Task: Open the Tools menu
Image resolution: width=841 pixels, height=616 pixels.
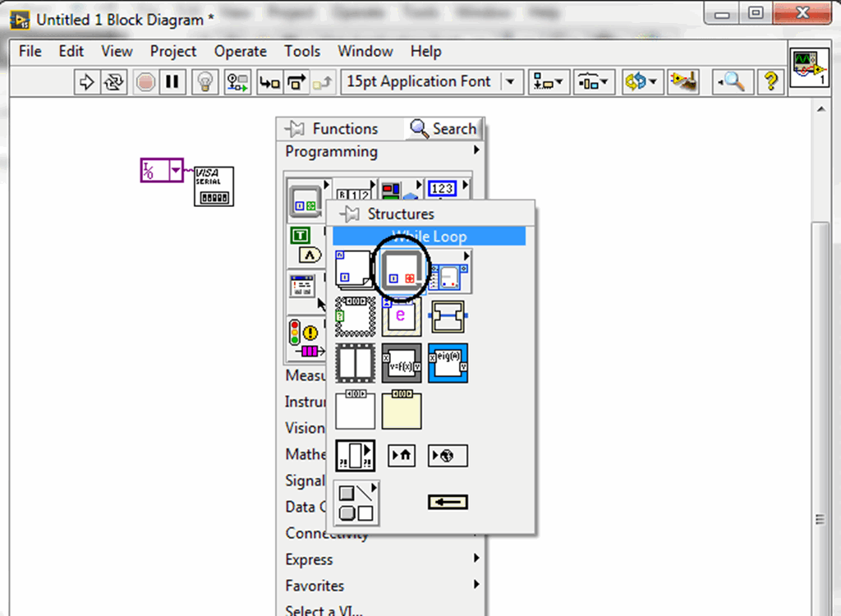Action: (x=301, y=51)
